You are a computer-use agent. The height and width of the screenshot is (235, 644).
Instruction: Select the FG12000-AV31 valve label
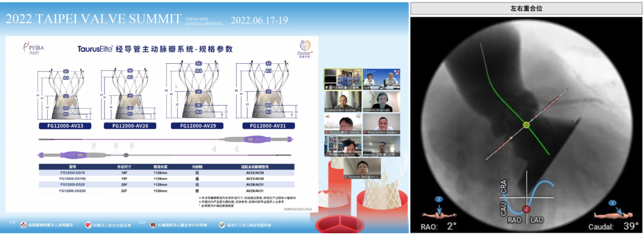[x=268, y=126]
